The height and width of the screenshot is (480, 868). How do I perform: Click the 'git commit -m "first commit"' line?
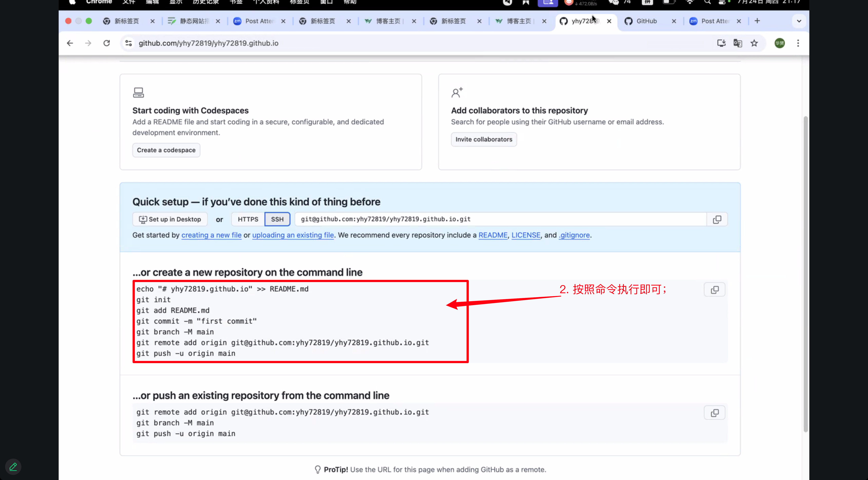pos(196,321)
